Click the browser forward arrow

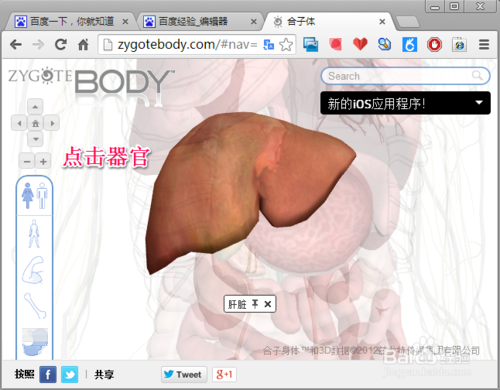point(38,44)
